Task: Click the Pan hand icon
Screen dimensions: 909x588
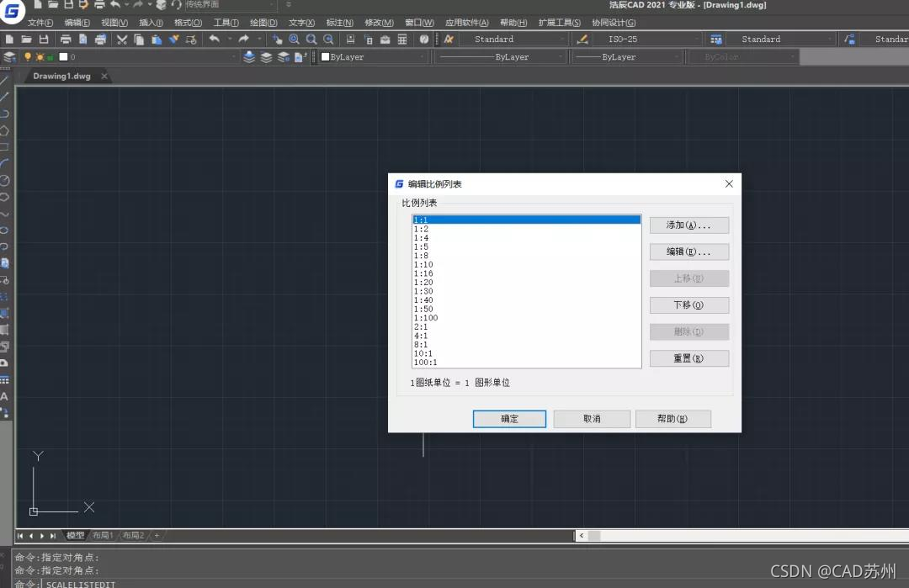Action: pos(277,40)
